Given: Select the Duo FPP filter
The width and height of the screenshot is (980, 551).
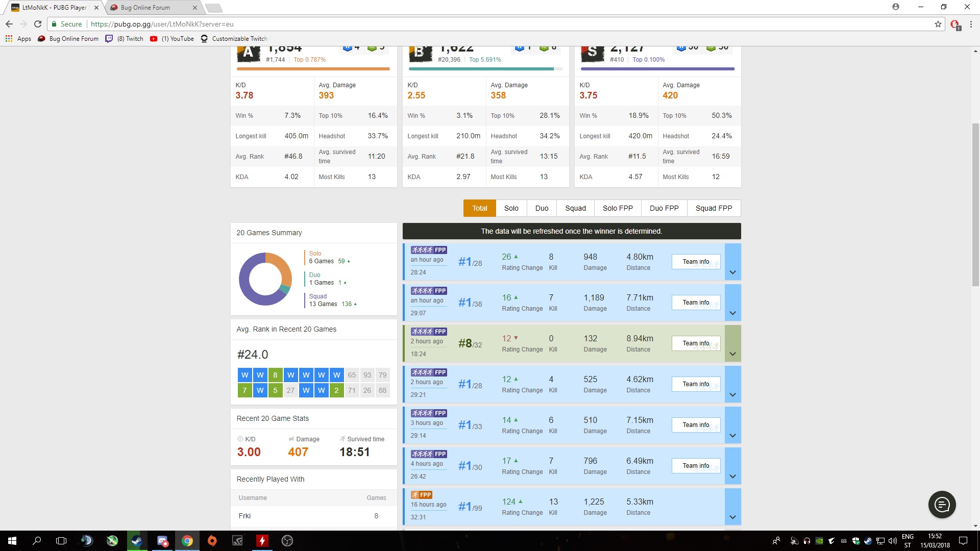Looking at the screenshot, I should [x=664, y=208].
